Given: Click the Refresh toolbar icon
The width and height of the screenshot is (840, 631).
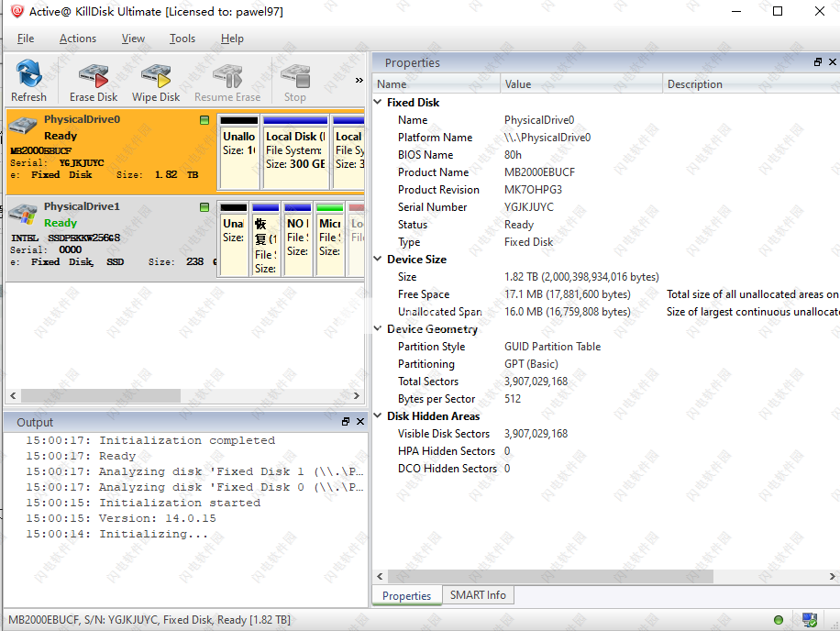Looking at the screenshot, I should (x=29, y=81).
